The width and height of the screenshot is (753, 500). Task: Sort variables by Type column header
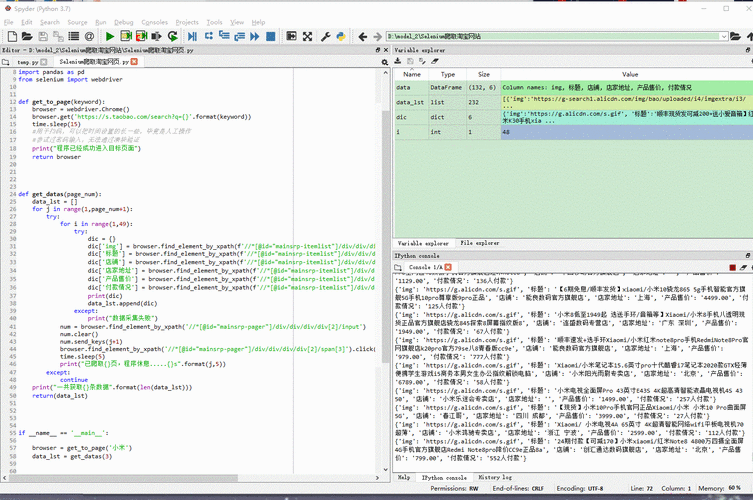point(448,74)
